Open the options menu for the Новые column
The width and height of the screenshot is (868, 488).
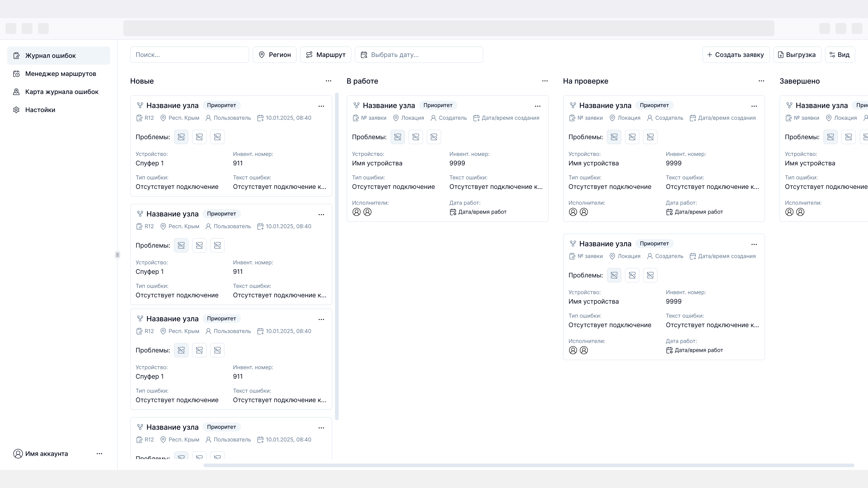329,81
